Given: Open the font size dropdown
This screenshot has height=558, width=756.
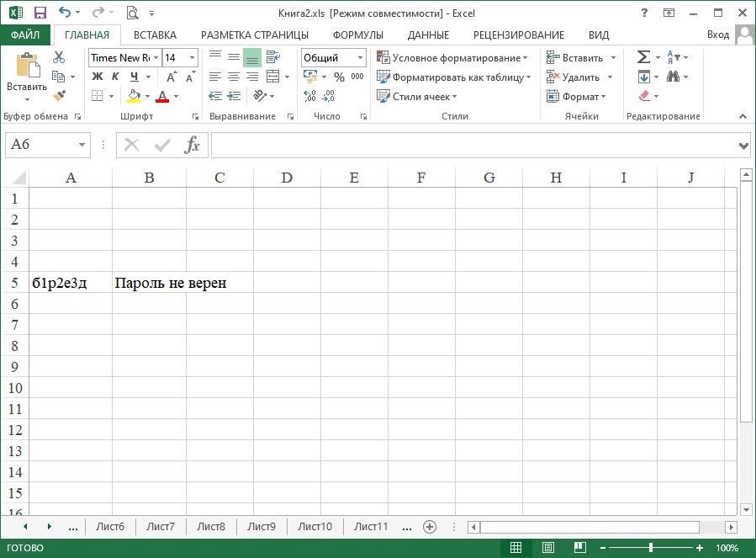Looking at the screenshot, I should [192, 57].
